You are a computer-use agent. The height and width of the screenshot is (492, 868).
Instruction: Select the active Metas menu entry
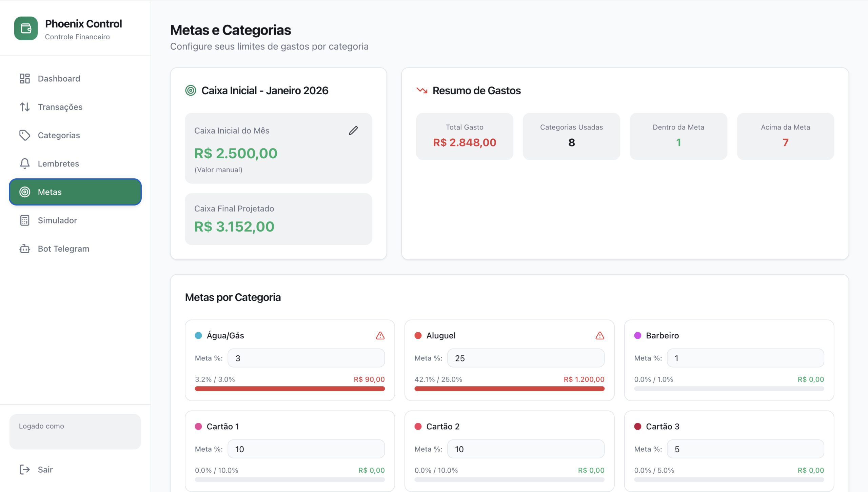tap(75, 192)
